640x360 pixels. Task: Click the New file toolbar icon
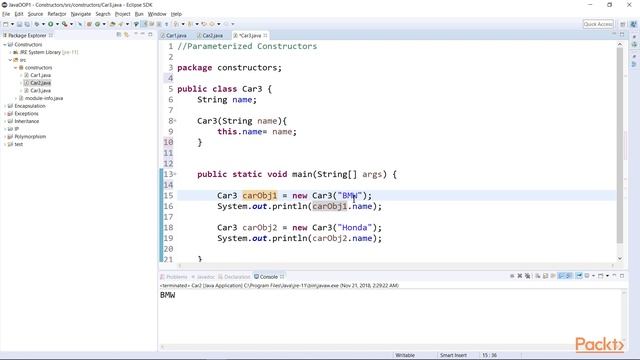coord(6,24)
